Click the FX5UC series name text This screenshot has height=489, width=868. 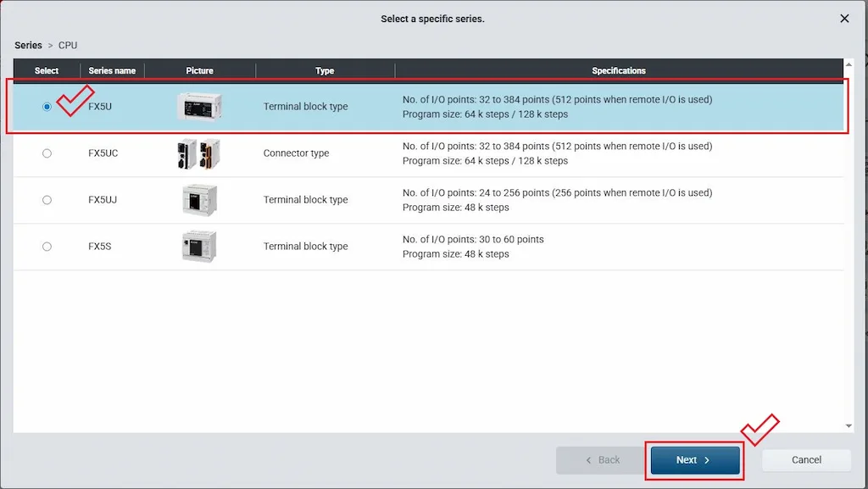point(103,153)
